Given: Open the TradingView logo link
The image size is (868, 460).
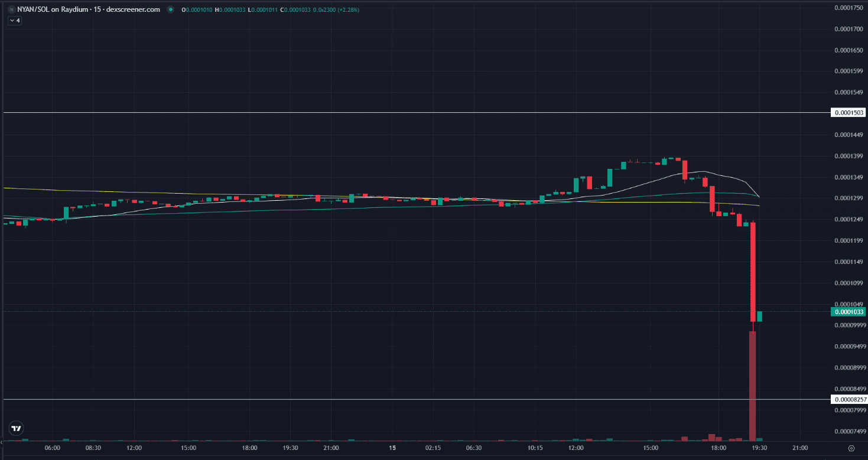Looking at the screenshot, I should click(x=17, y=428).
